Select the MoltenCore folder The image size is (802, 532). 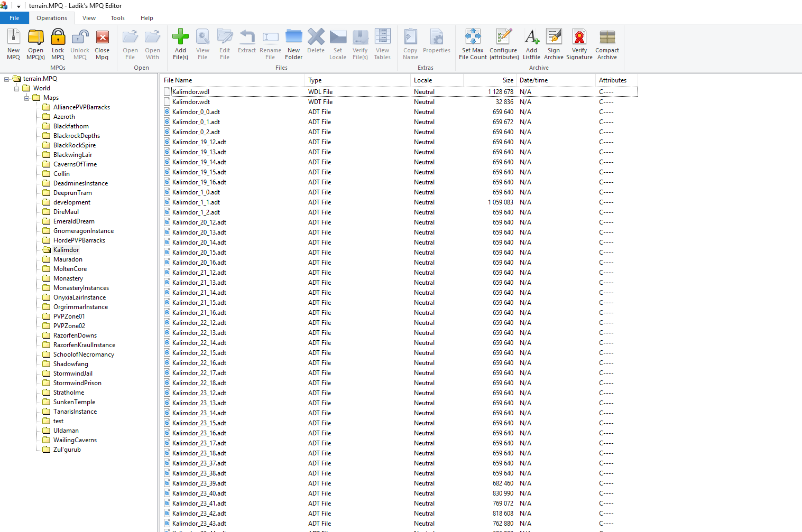pyautogui.click(x=70, y=269)
